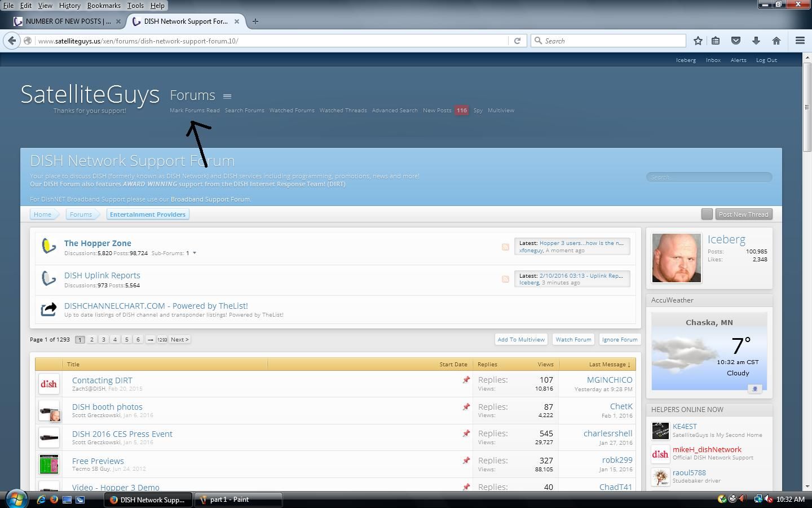The image size is (812, 508).
Task: Click Next page link
Action: click(180, 339)
